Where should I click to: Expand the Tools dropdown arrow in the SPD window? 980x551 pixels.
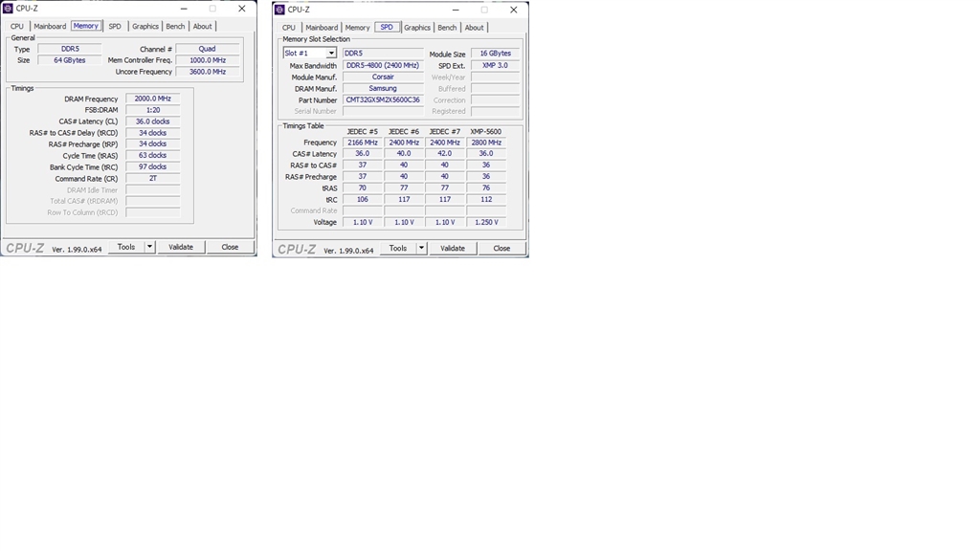(x=421, y=248)
